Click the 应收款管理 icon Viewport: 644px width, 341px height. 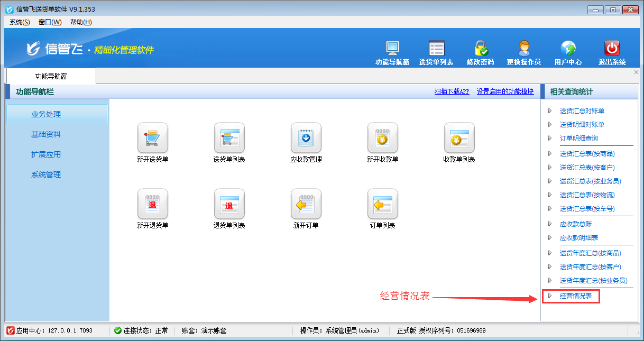pos(306,139)
